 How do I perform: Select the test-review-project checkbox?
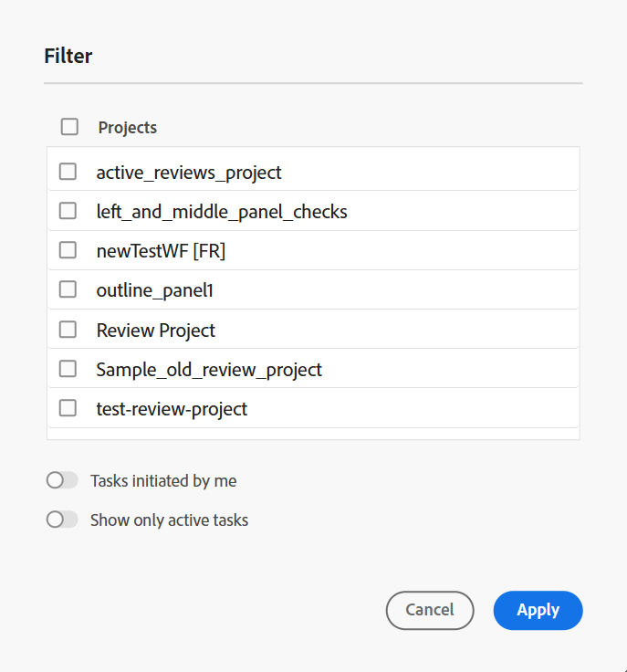tap(68, 408)
